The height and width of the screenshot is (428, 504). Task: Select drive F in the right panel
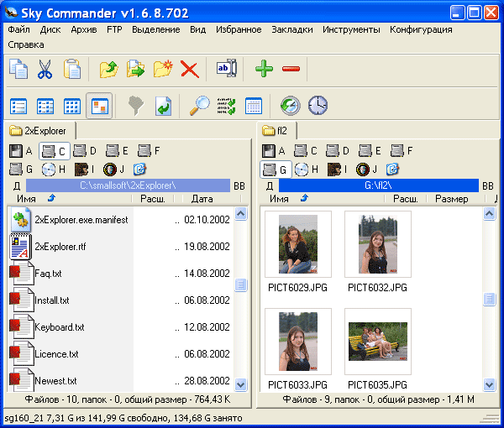[402, 151]
